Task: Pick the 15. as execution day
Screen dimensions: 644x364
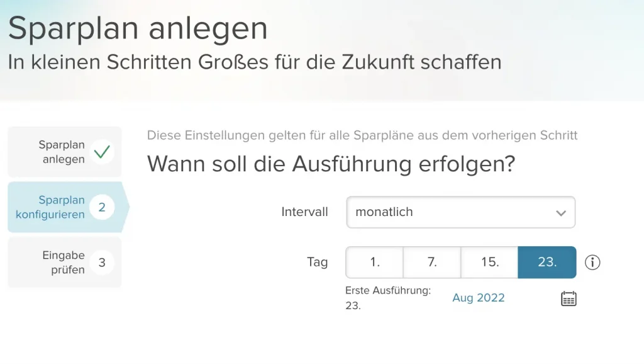Action: point(489,262)
